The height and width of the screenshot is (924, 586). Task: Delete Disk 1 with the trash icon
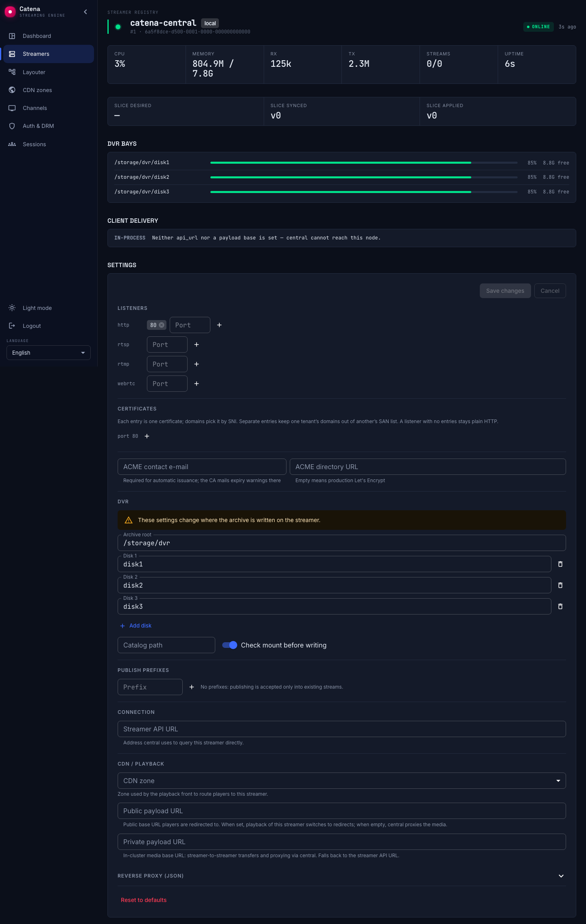(x=560, y=564)
